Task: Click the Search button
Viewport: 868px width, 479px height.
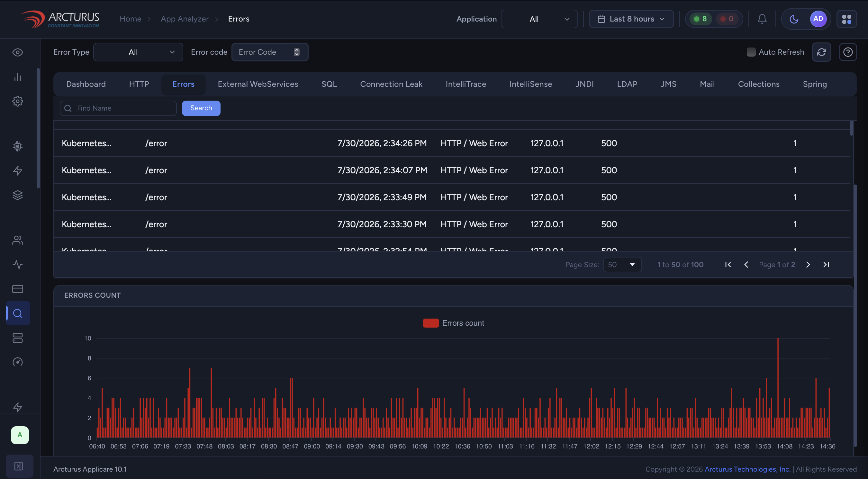Action: click(x=201, y=108)
